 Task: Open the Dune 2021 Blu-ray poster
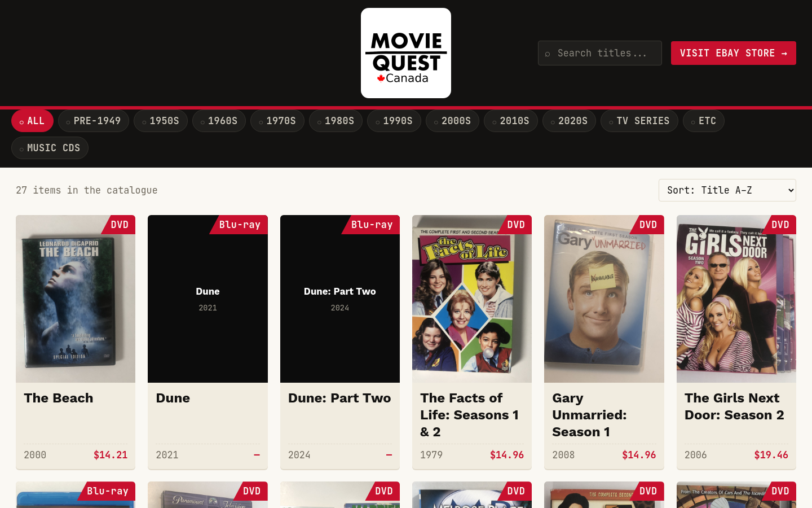pos(208,299)
